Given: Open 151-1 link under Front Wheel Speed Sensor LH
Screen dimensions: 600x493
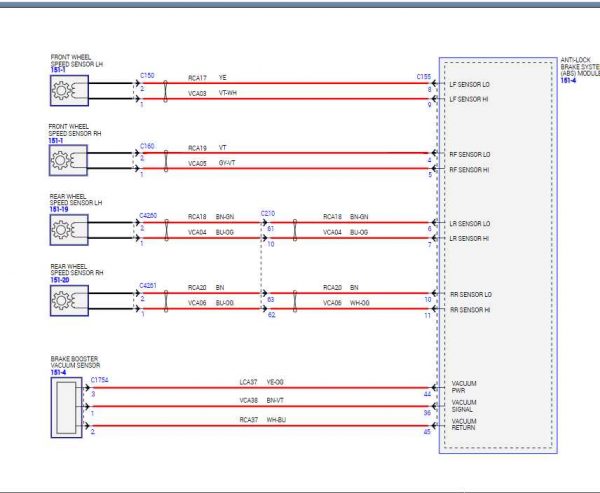Looking at the screenshot, I should click(x=58, y=70).
